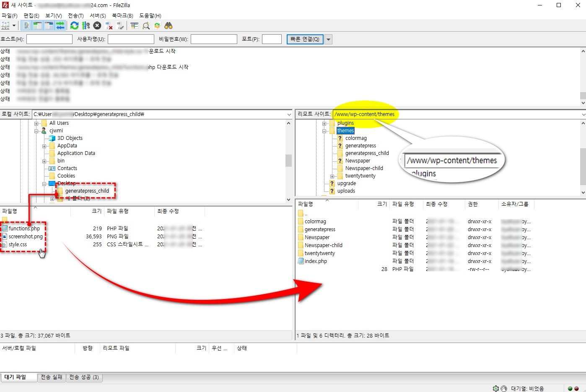Sort local files by 크기 column
Screen dimensions: 586x392
(x=87, y=211)
